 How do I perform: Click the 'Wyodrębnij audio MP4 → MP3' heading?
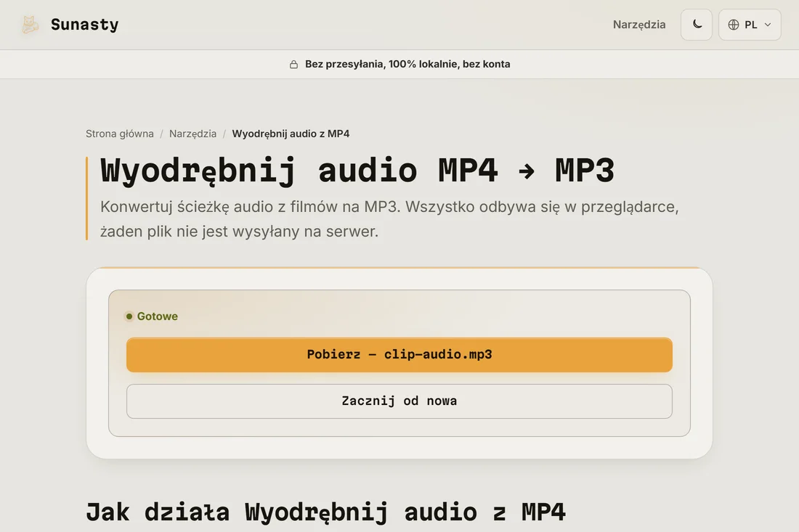pos(357,171)
